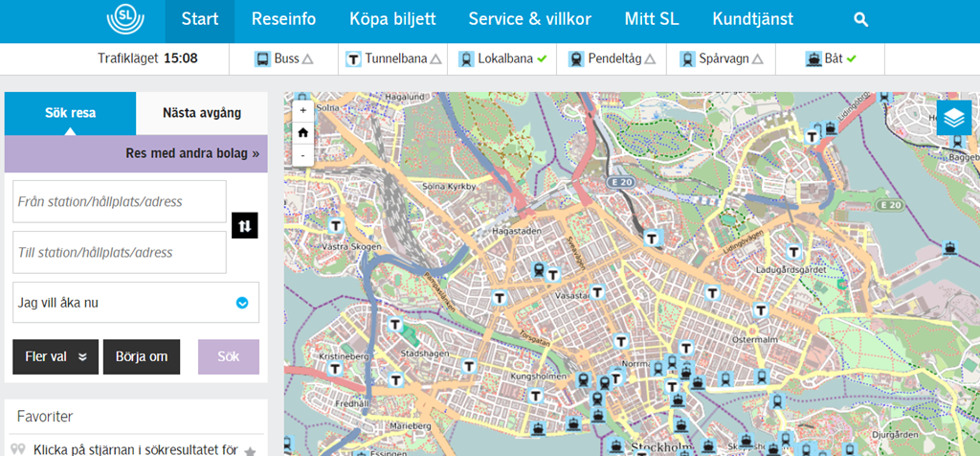Click the green check next to Lokalbana

542,59
